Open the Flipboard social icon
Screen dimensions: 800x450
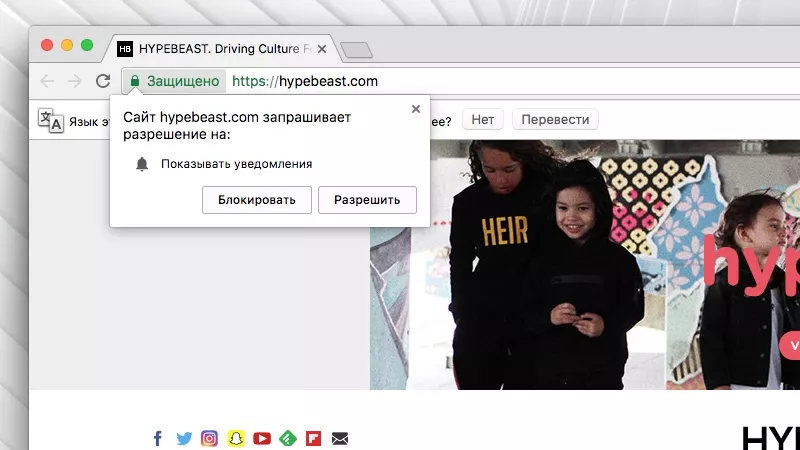point(313,438)
